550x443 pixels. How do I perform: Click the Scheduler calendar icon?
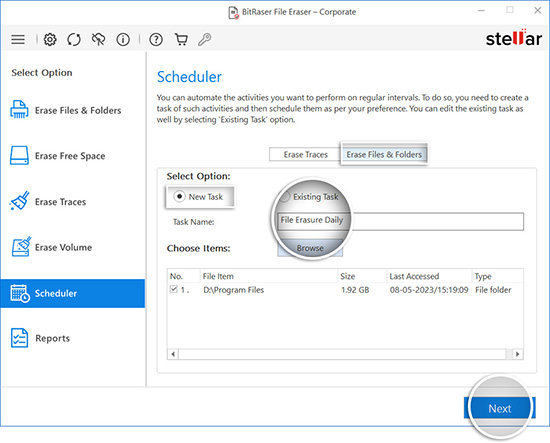[x=20, y=293]
